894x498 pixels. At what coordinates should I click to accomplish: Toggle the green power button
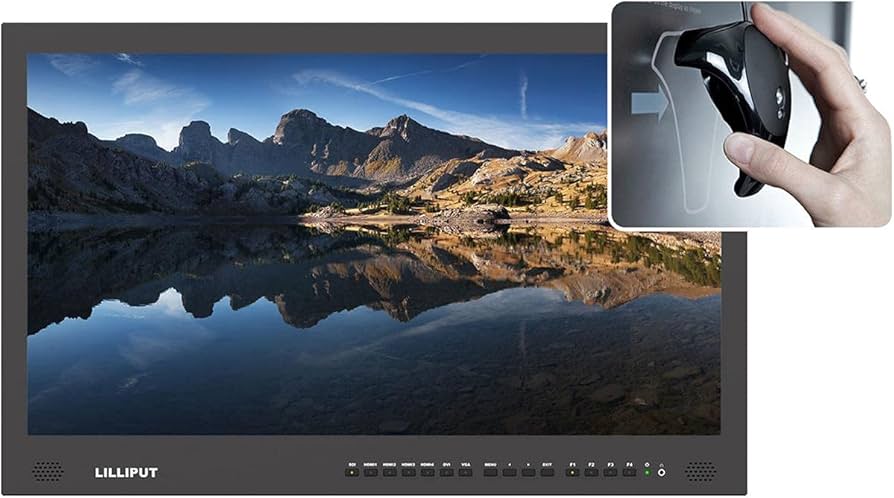point(647,472)
